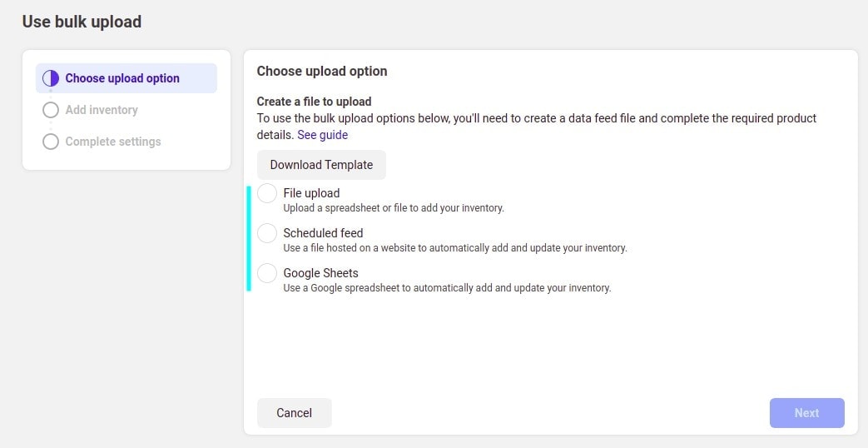The image size is (868, 448).
Task: Click the Download Template button
Action: tap(321, 165)
